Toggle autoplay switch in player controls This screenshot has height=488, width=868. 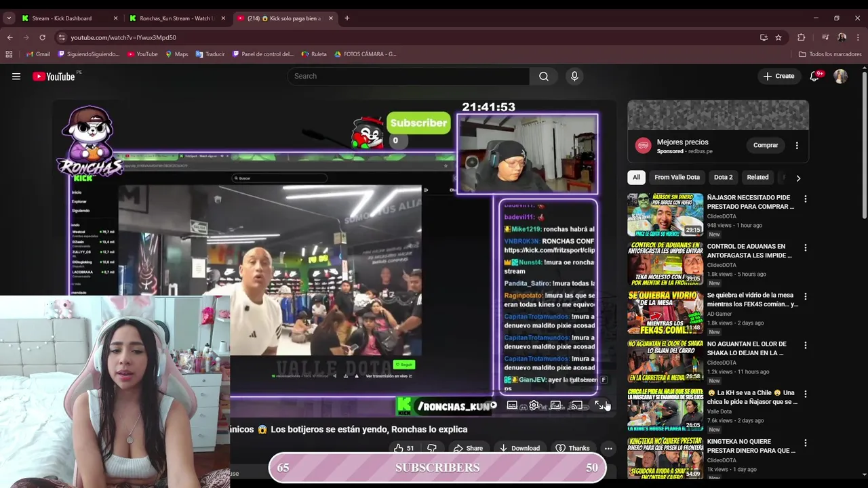493,405
